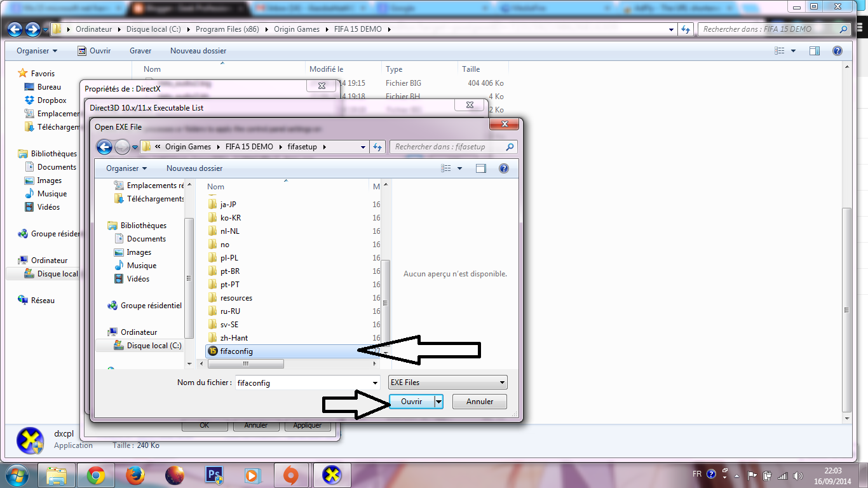This screenshot has height=488, width=868.
Task: Open Organiser menu in Explorer window
Action: tap(37, 51)
